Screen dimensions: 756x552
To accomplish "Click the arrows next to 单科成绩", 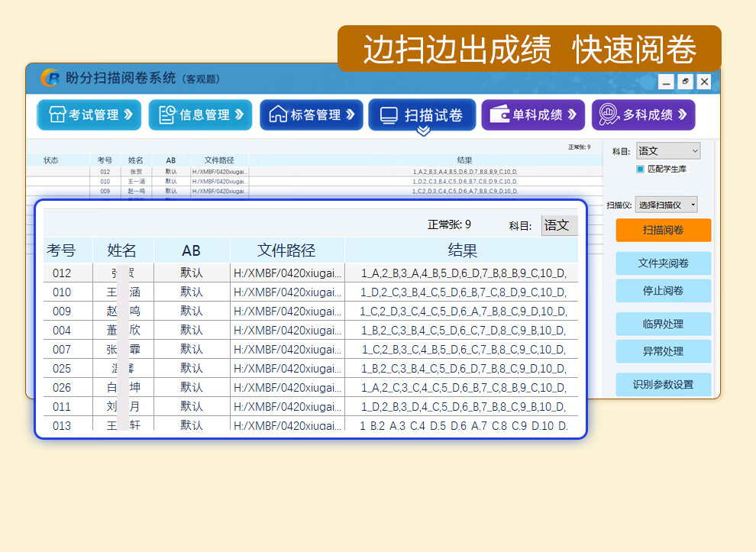I will [572, 115].
